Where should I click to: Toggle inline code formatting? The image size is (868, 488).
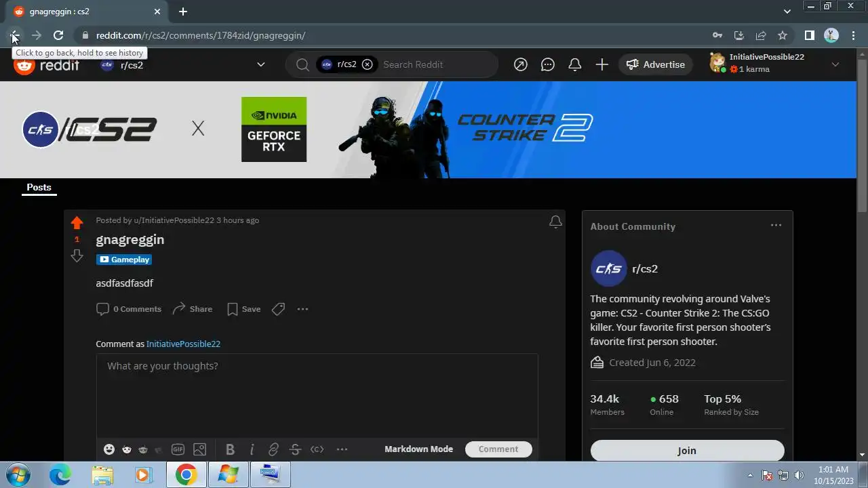317,449
